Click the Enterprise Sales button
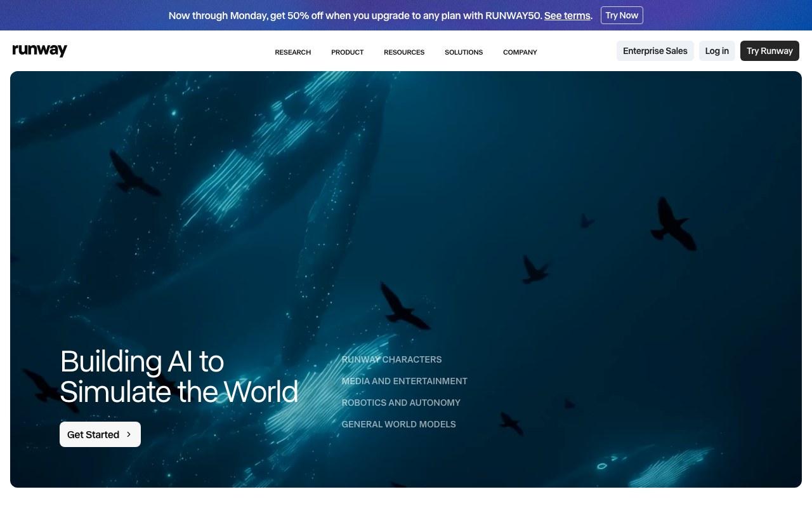 [655, 51]
